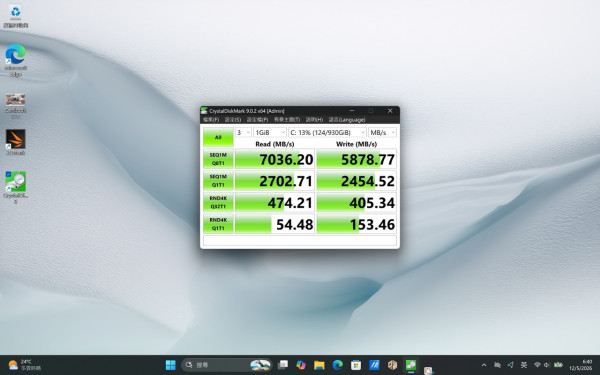Viewport: 600px width, 375px height.
Task: Open the volume tray icon
Action: pyautogui.click(x=547, y=365)
